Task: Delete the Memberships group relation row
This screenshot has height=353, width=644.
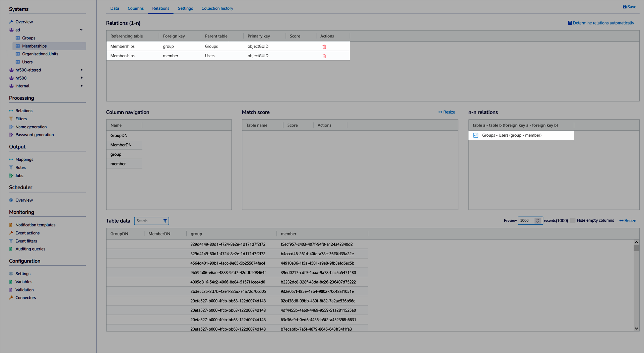Action: (324, 47)
